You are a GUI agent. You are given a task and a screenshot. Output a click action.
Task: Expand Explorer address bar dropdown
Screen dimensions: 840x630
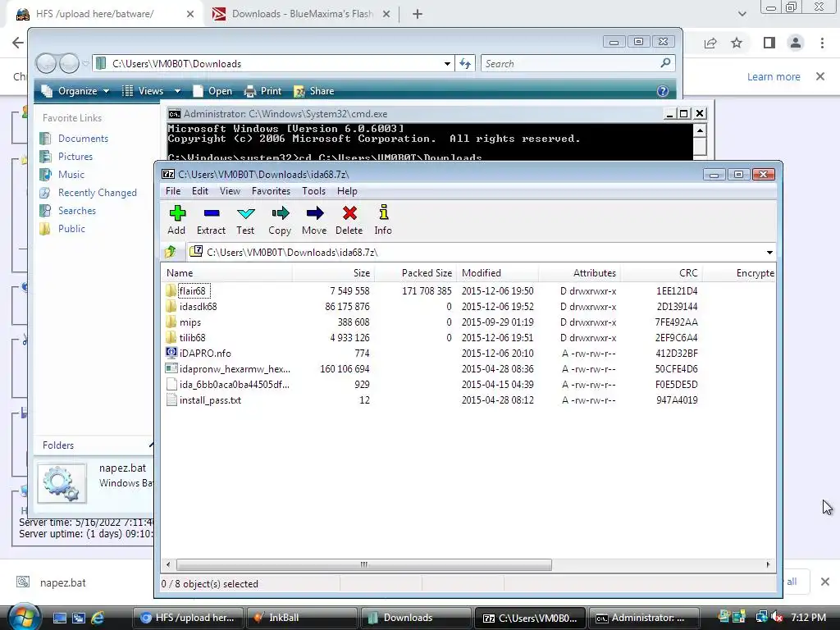(x=447, y=64)
